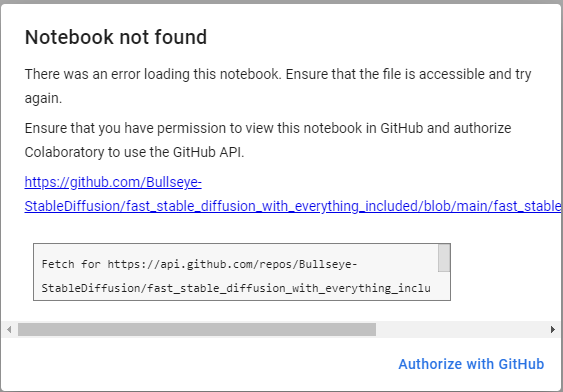Click the 'GitHub API.' text
Viewport: 563px width, 392px height.
(x=208, y=152)
